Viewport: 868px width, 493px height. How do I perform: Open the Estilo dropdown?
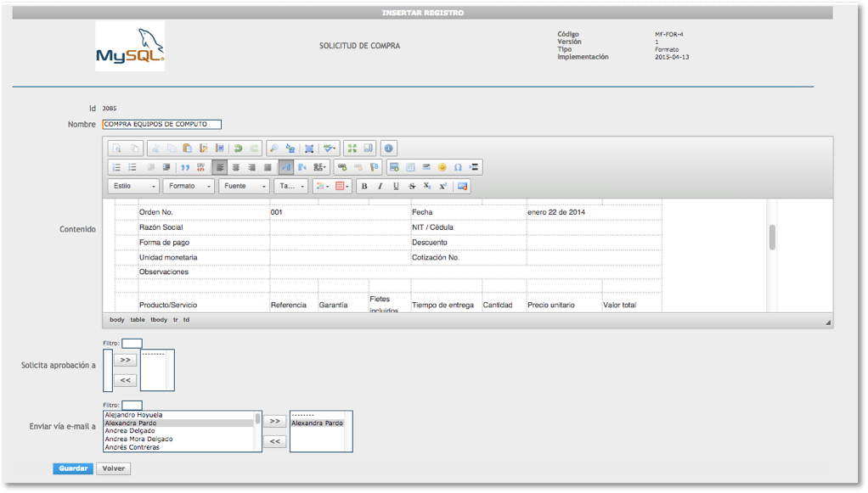point(133,187)
